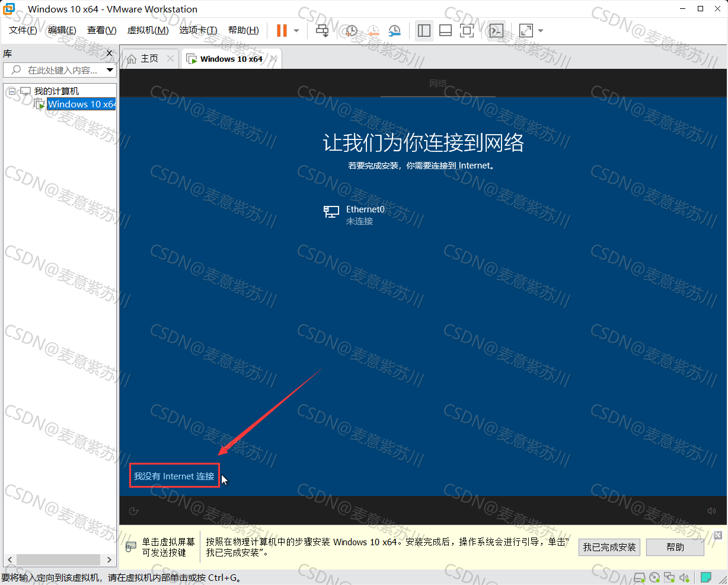This screenshot has width=728, height=585.
Task: Pause the virtual machine with the orange pause button
Action: click(282, 30)
